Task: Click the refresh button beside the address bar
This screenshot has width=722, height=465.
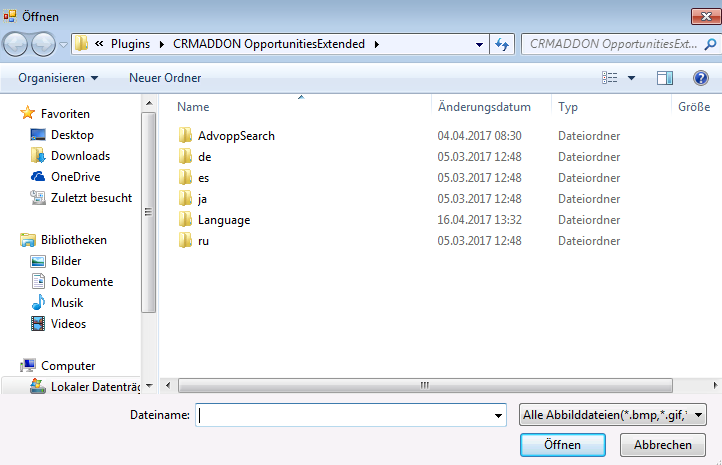Action: click(502, 44)
